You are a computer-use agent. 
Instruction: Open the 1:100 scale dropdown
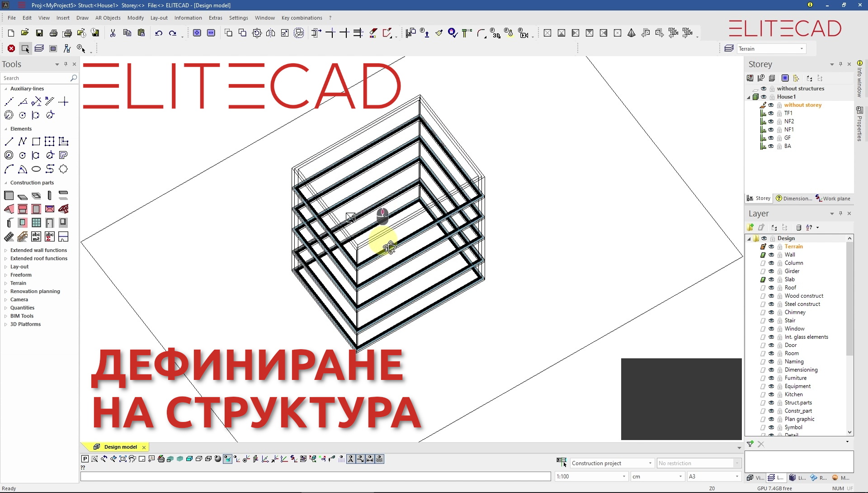coord(624,476)
